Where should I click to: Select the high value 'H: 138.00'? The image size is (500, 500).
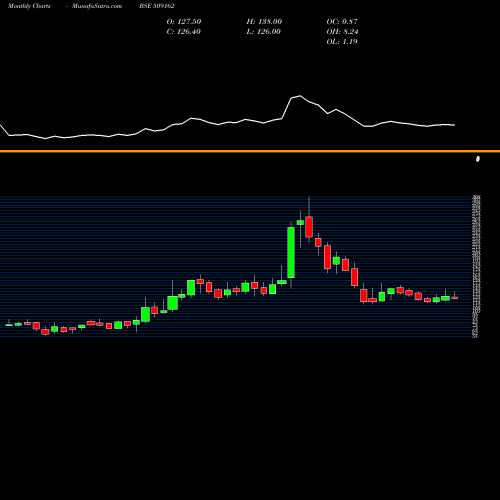click(264, 22)
